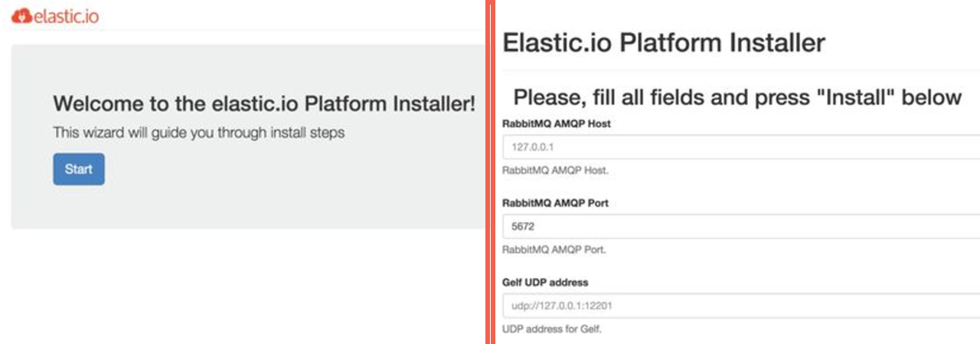
Task: Click the udp://127.0.0.1:12201 placeholder text
Action: click(562, 306)
